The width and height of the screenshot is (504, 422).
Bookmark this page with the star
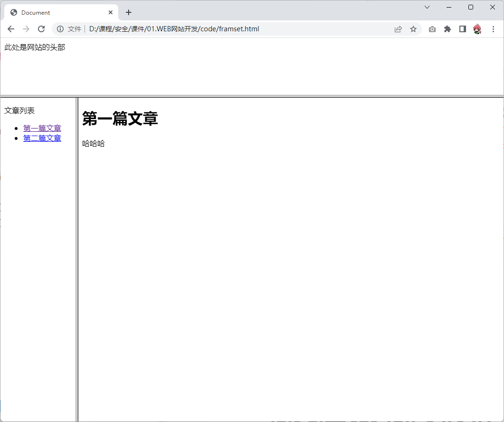(x=413, y=29)
